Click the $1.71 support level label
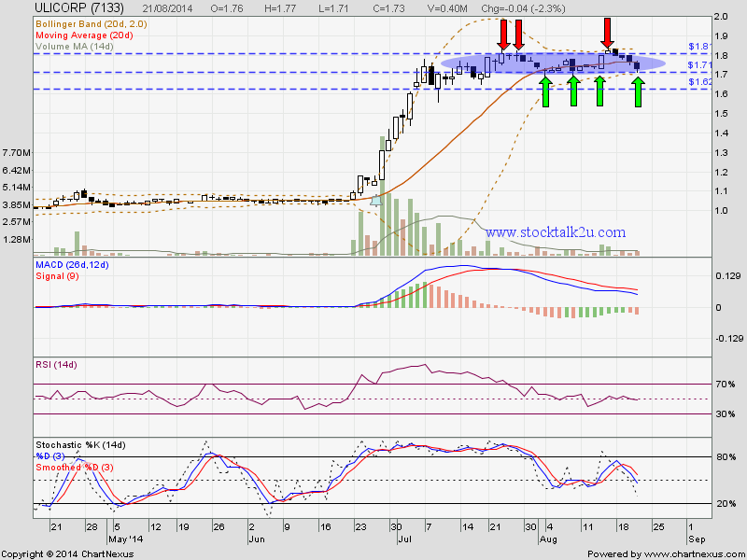Screen dimensions: 747x560 coord(699,64)
